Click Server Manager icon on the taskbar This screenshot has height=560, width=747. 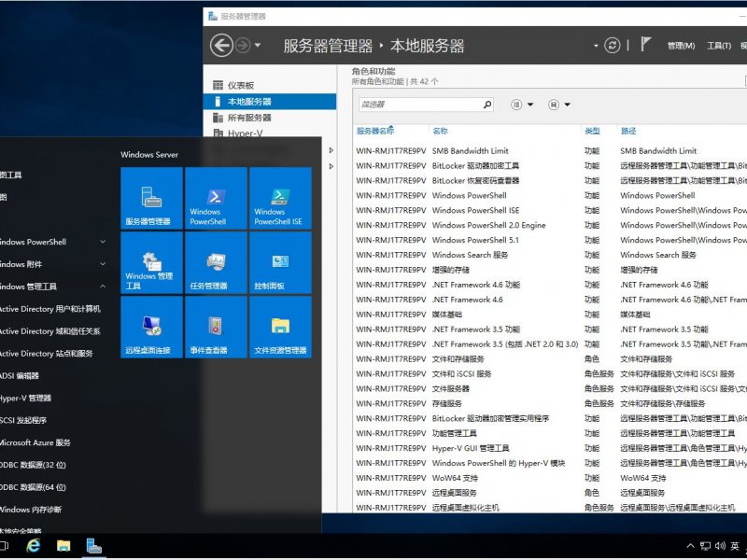click(94, 546)
